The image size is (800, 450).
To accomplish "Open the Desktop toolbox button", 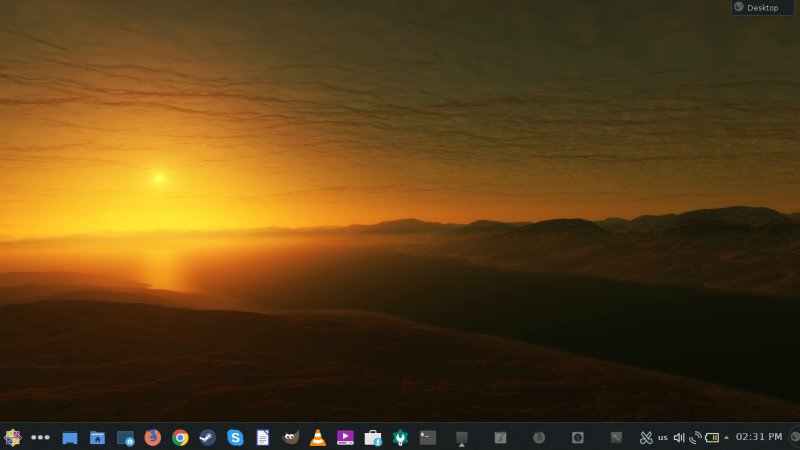I will click(x=762, y=7).
